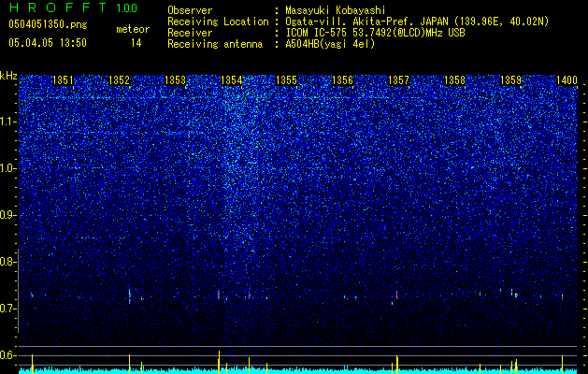Click the meteor echo near 1352 on spectrogram
Image resolution: width=588 pixels, height=374 pixels.
(x=129, y=296)
